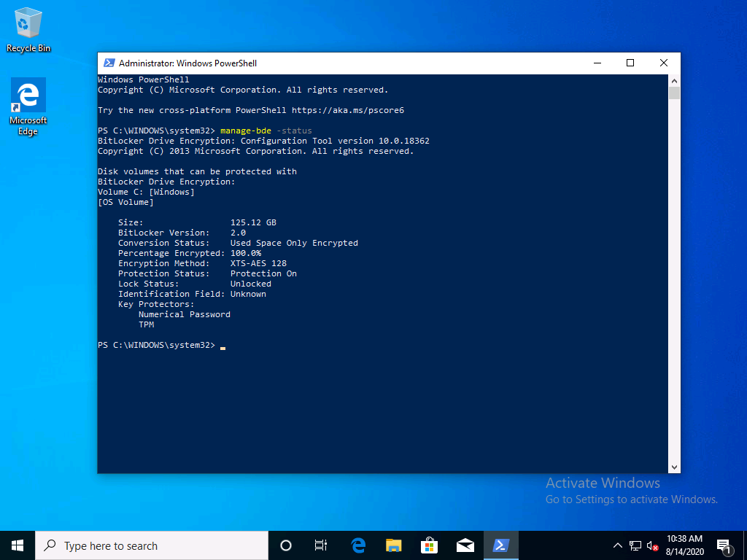Click the PowerShell scrollbar down arrow
The width and height of the screenshot is (747, 560).
[x=674, y=467]
